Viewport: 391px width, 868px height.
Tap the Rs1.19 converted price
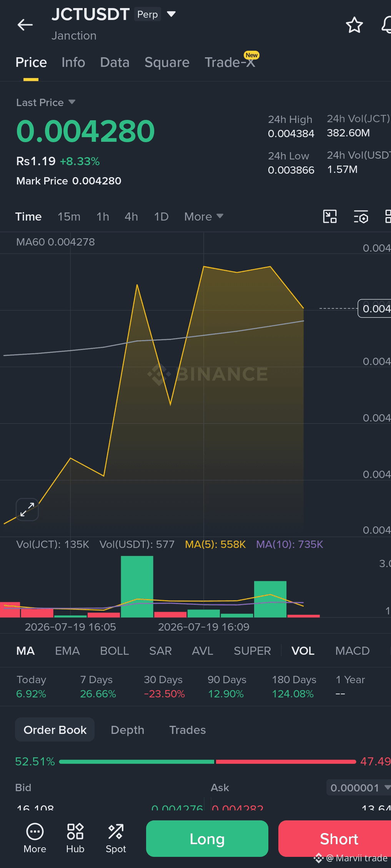[x=36, y=161]
